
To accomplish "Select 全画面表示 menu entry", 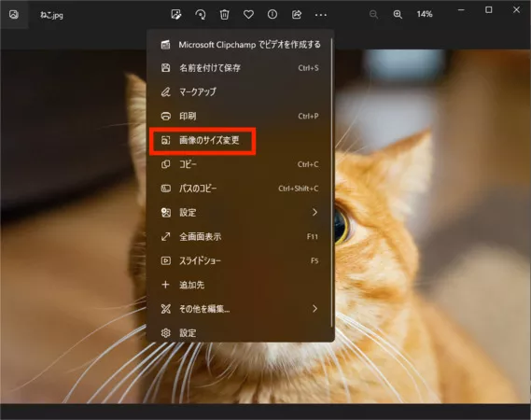I will point(240,236).
